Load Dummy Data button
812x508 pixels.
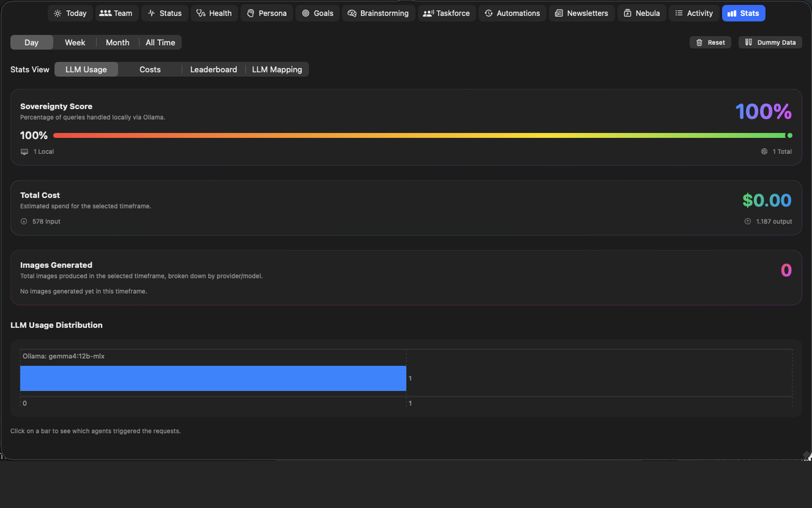[770, 43]
